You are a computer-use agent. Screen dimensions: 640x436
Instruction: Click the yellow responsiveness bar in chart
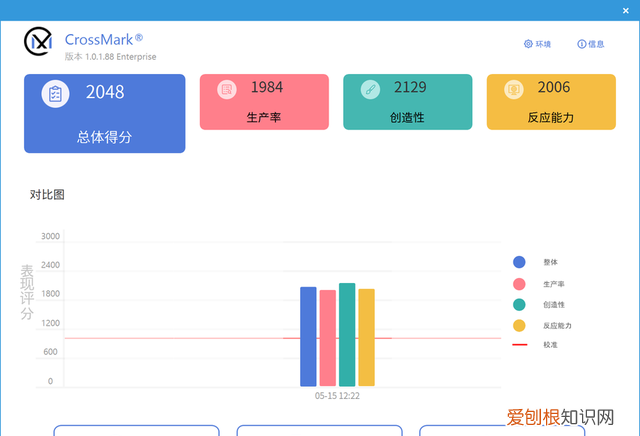click(367, 337)
